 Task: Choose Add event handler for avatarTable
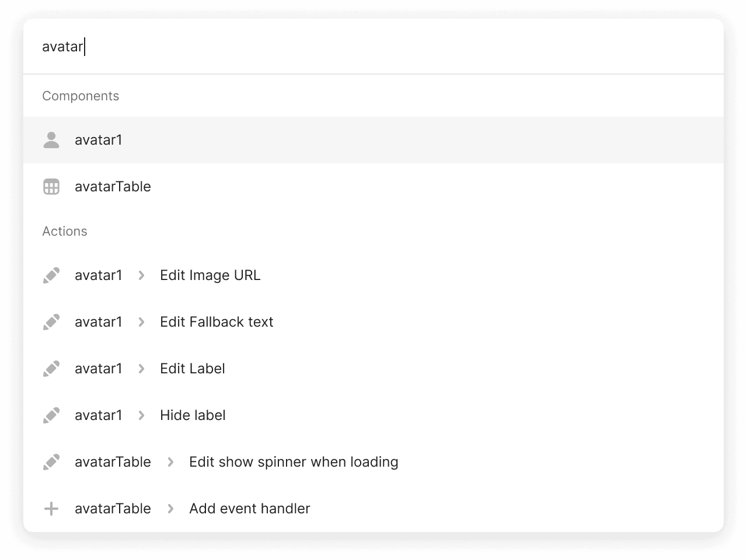pos(249,509)
